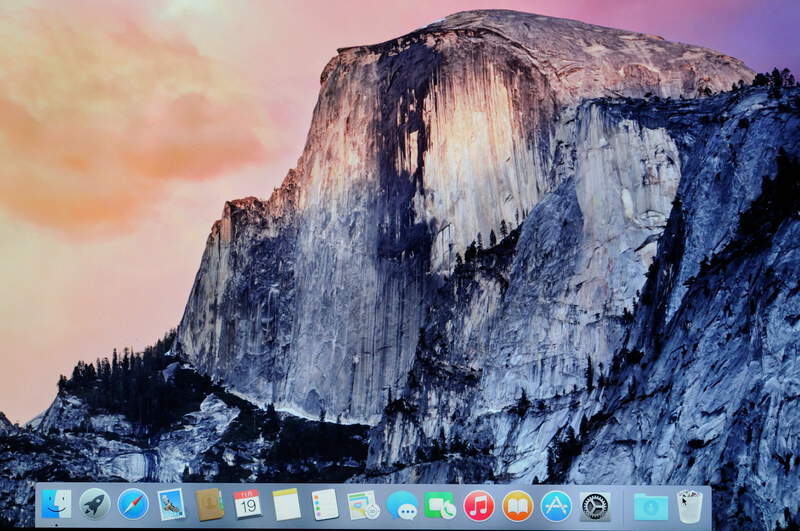Open Launchpad rocket icon
This screenshot has height=531, width=800.
point(95,504)
